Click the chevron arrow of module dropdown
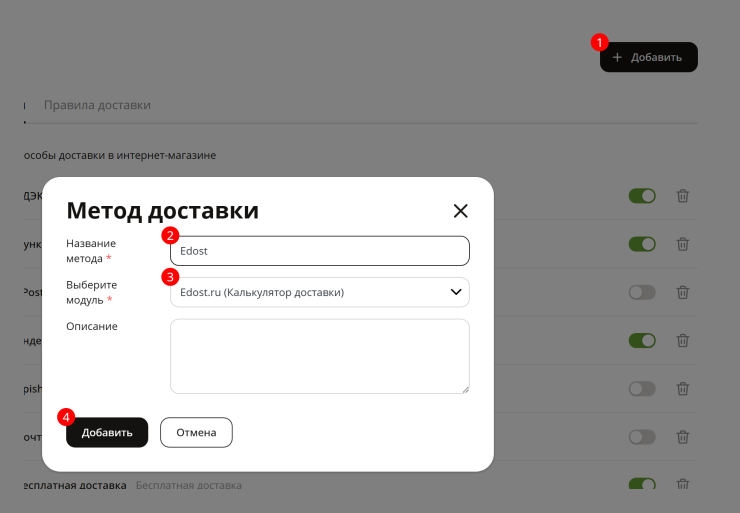Screen dimensions: 740x513 455,292
